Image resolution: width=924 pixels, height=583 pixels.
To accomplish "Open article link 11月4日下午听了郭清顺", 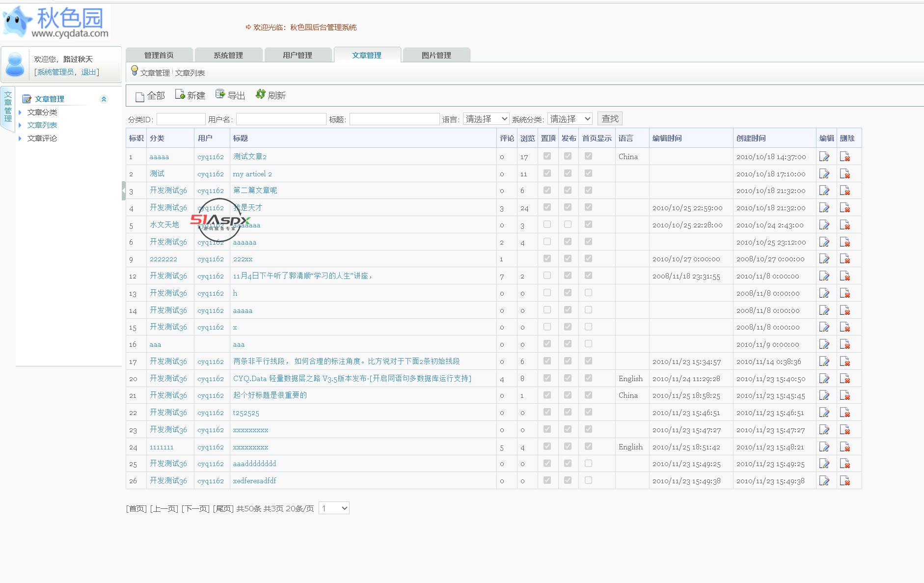I will (303, 276).
